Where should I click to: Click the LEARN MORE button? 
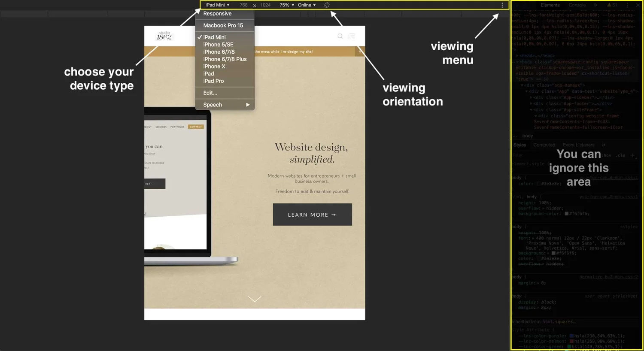tap(312, 215)
